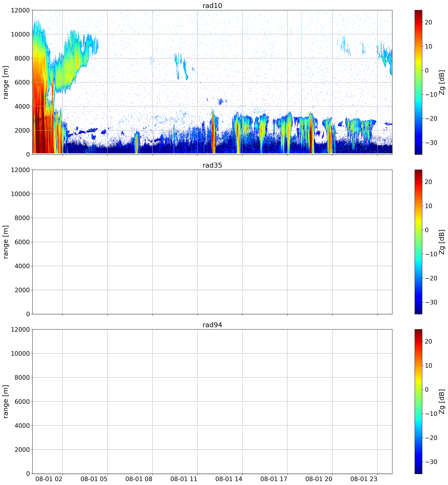Click the −30 tick on rad10 colorbar
This screenshot has width=448, height=485.
[x=431, y=143]
